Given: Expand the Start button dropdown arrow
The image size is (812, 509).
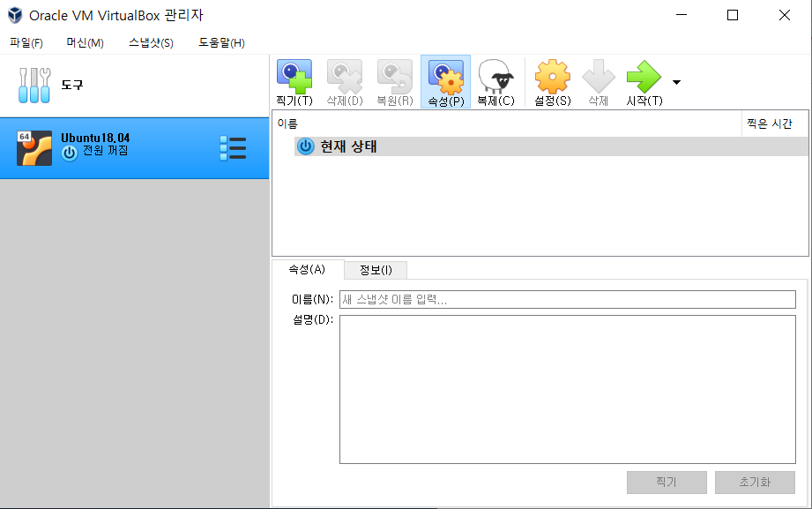Looking at the screenshot, I should click(x=676, y=82).
